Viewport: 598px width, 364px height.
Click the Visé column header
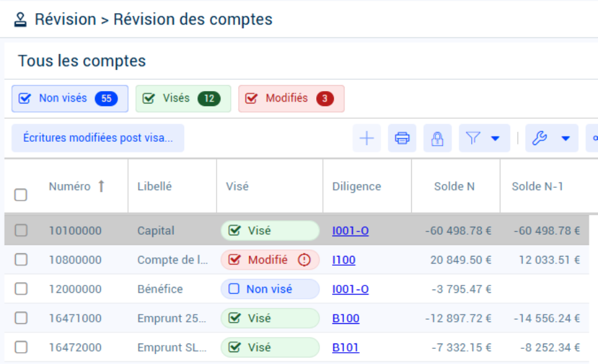click(237, 187)
